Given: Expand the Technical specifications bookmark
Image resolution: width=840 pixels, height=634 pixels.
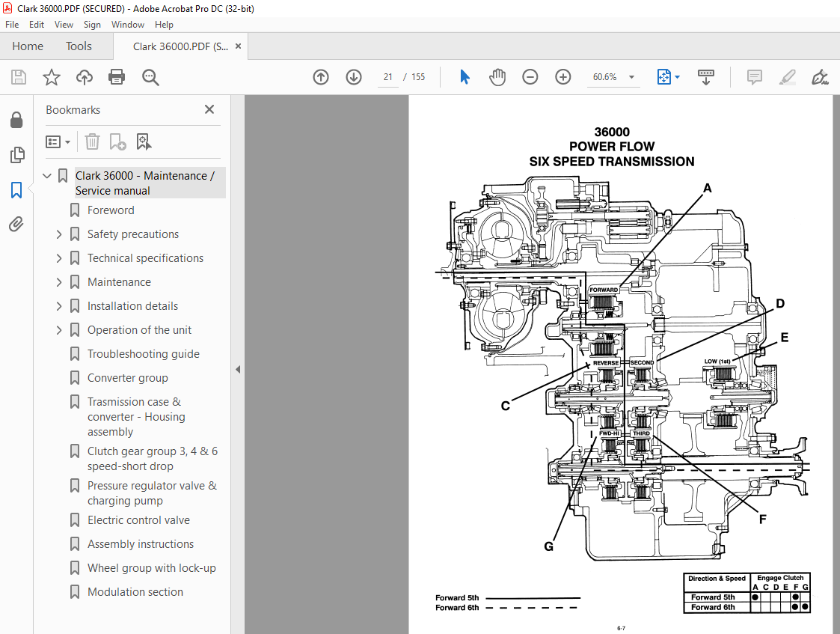Looking at the screenshot, I should [x=59, y=258].
